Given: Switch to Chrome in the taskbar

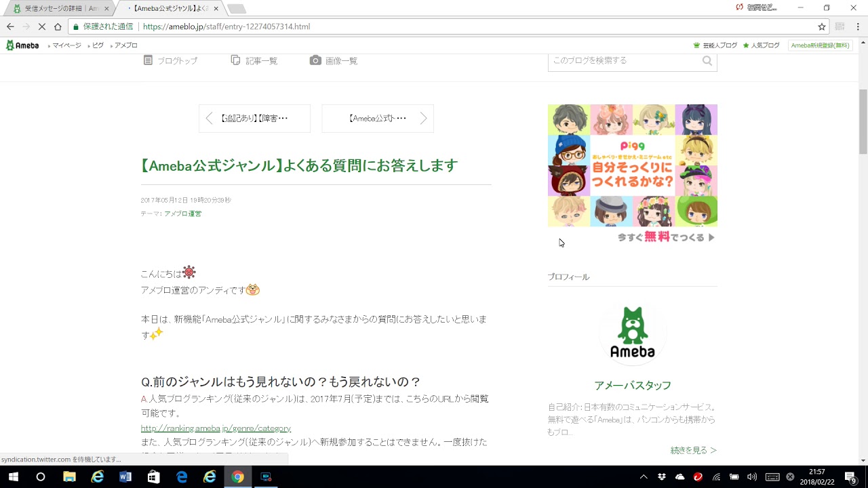Looking at the screenshot, I should pos(237,476).
